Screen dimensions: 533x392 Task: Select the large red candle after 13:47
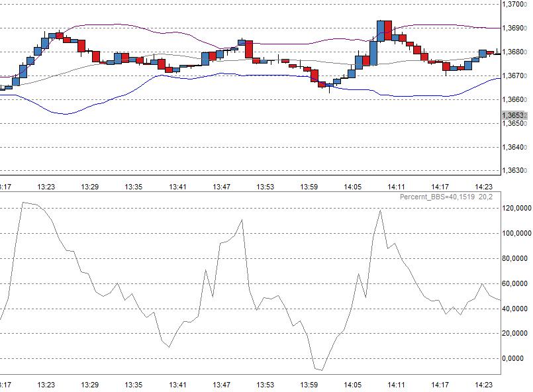click(x=249, y=50)
